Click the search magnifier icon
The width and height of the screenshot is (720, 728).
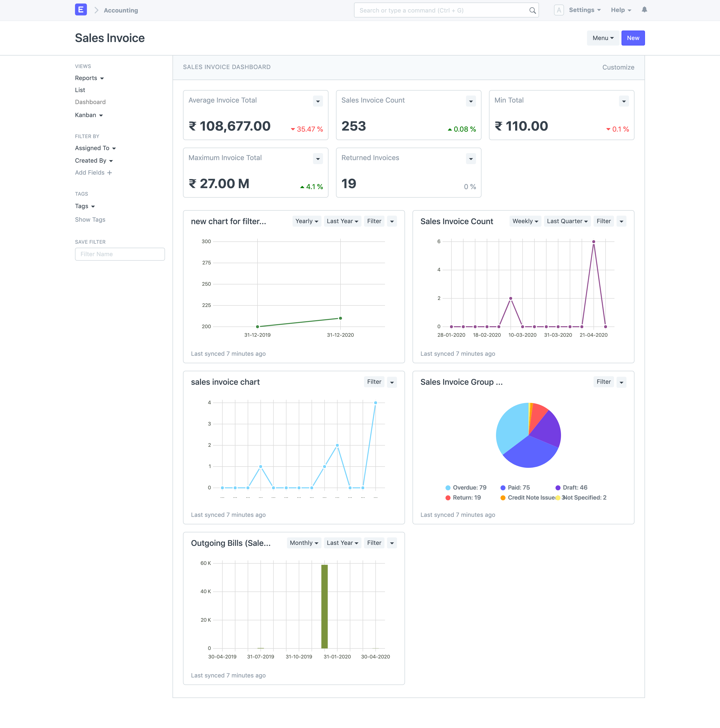[532, 11]
